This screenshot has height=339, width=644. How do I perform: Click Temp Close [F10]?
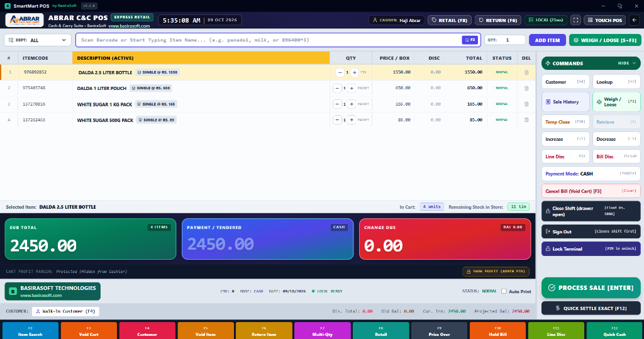[565, 122]
